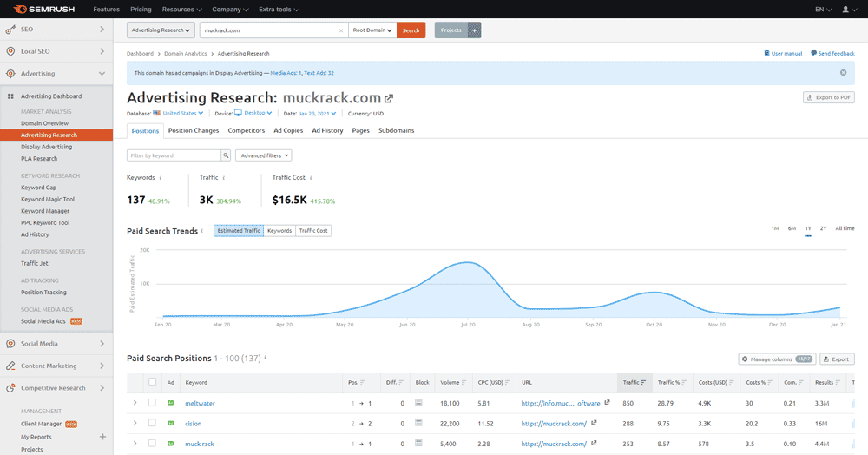Open the Send feedback link

pyautogui.click(x=832, y=54)
